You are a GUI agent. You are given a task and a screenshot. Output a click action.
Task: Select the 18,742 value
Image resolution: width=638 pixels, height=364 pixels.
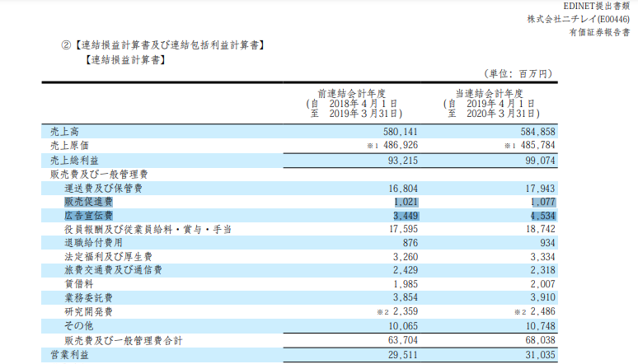click(x=541, y=230)
